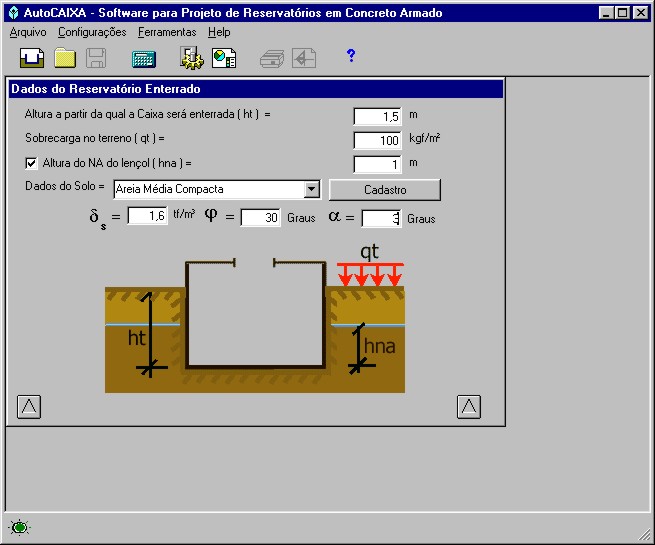Click the New project toolbar icon
Screen dimensions: 655x545
tap(32, 58)
